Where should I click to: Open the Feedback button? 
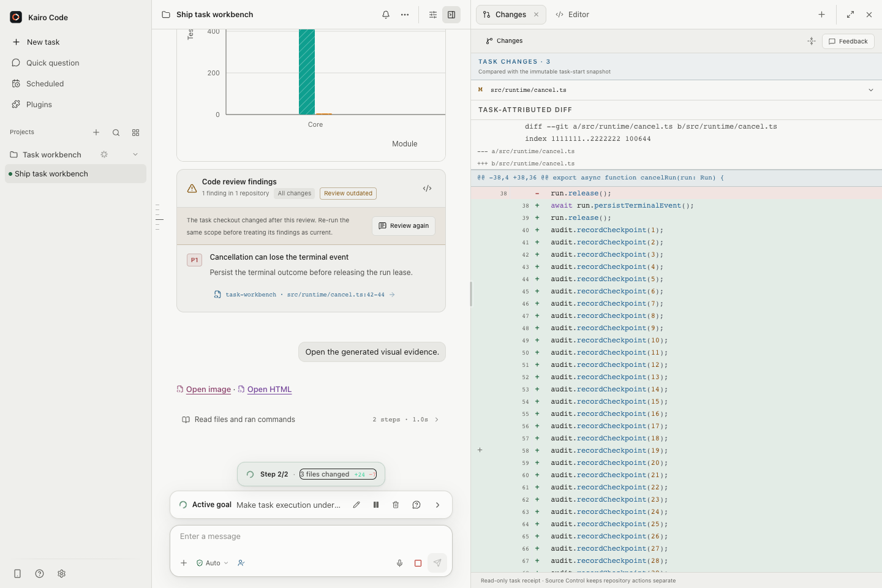[848, 41]
